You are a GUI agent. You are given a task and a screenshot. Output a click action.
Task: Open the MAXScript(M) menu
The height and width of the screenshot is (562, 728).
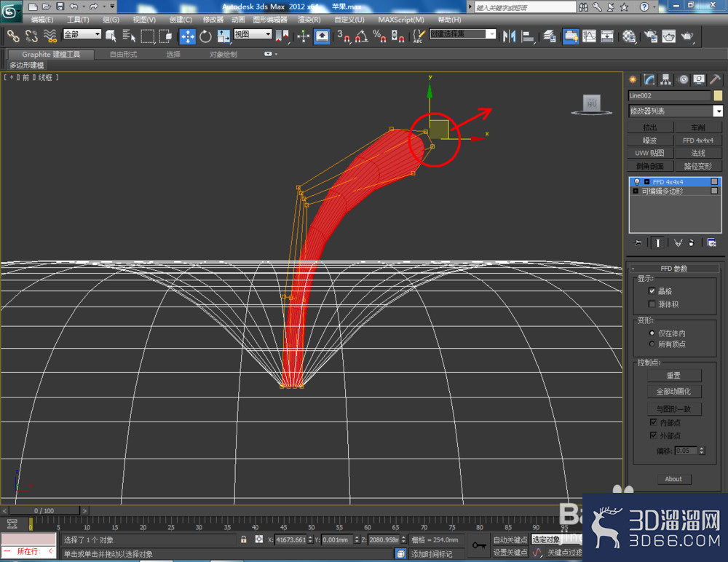point(400,20)
